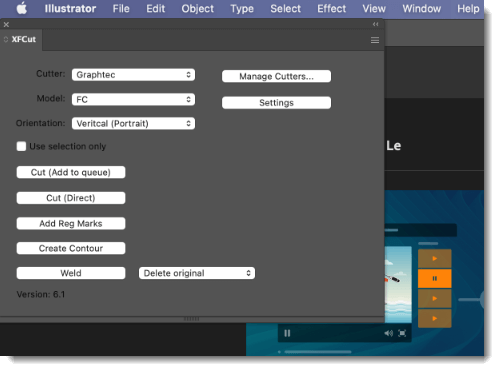Collapse the panel with double-arrow icon
Screen dimensions: 499x371
[375, 24]
